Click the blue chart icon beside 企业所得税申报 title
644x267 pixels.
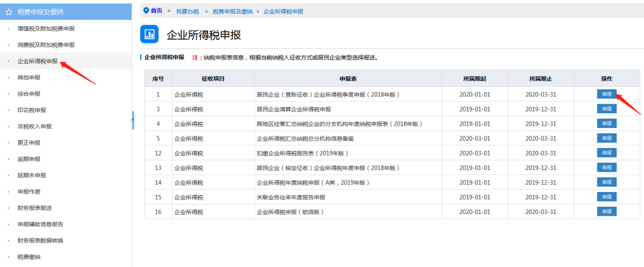[x=149, y=35]
